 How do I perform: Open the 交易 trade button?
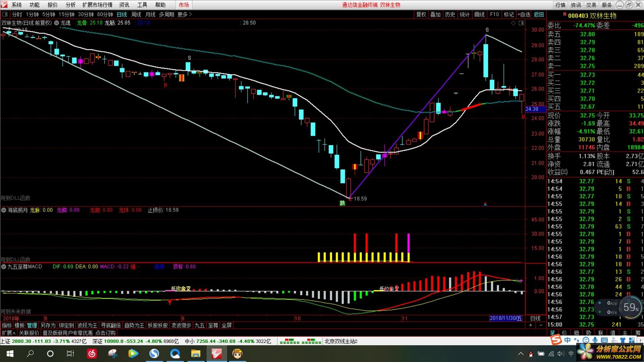(591, 5)
